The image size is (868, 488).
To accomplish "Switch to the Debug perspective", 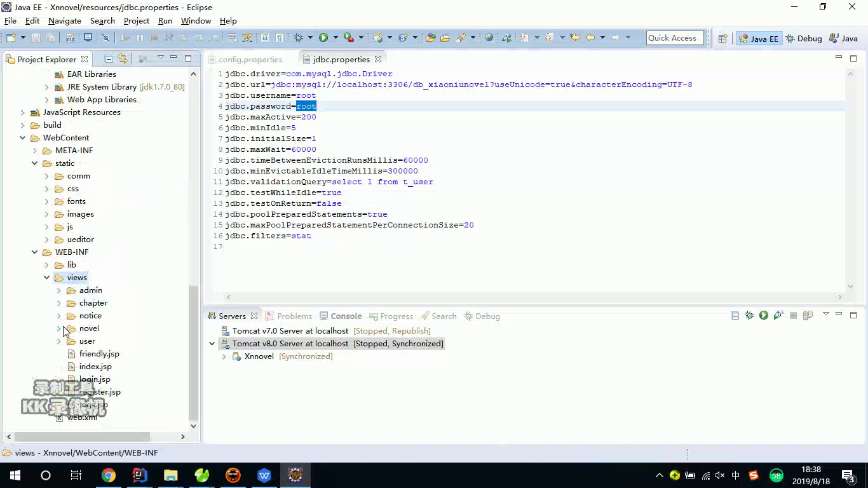I will click(804, 38).
